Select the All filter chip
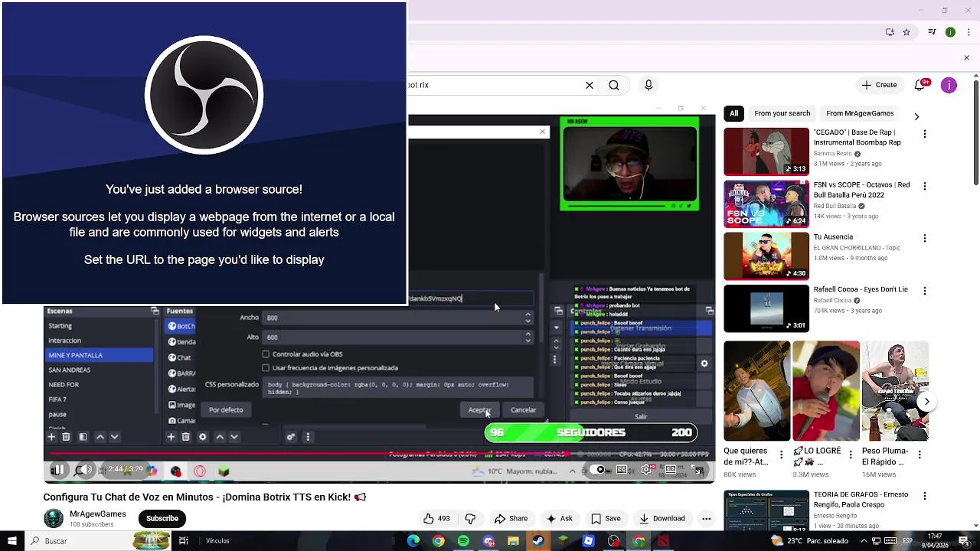Image resolution: width=980 pixels, height=551 pixels. [733, 113]
